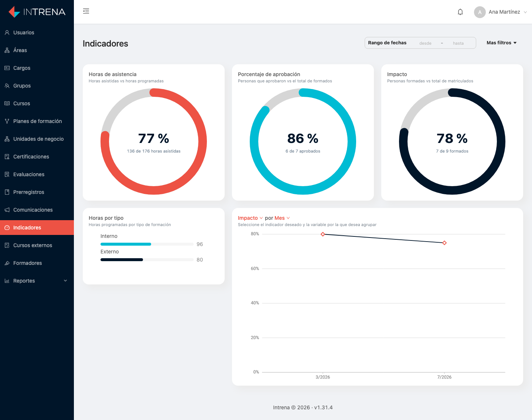Click the user avatar circle 'A'
Viewport: 532px width, 420px height.
pos(480,12)
